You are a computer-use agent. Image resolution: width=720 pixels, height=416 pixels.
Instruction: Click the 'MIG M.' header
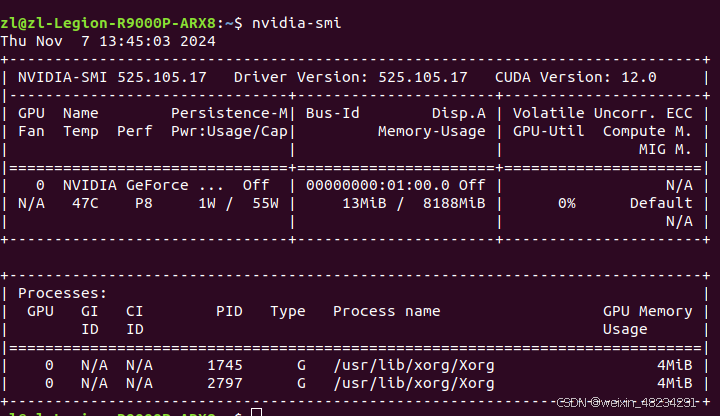[x=665, y=150]
